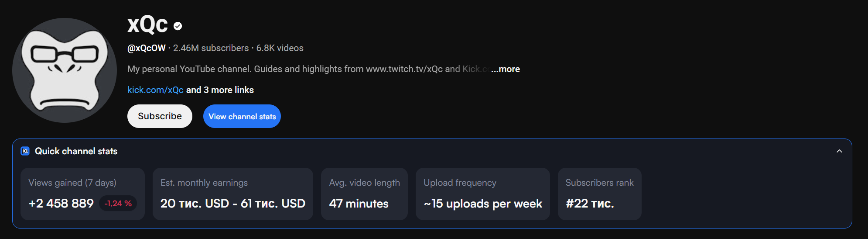The width and height of the screenshot is (868, 239).
Task: Click the verified checkmark badge beside xQc
Action: 178,26
